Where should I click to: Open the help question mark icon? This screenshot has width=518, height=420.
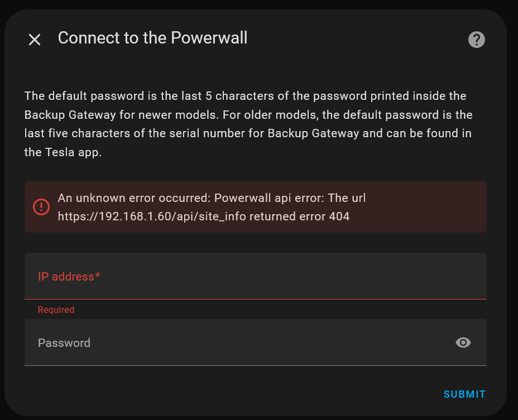coord(476,40)
